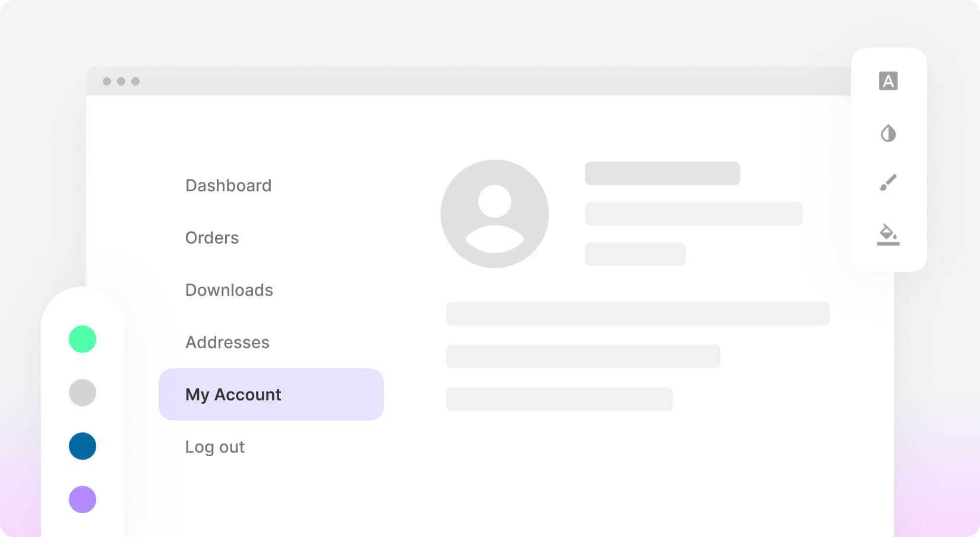
Task: Navigate to Addresses
Action: pyautogui.click(x=227, y=342)
